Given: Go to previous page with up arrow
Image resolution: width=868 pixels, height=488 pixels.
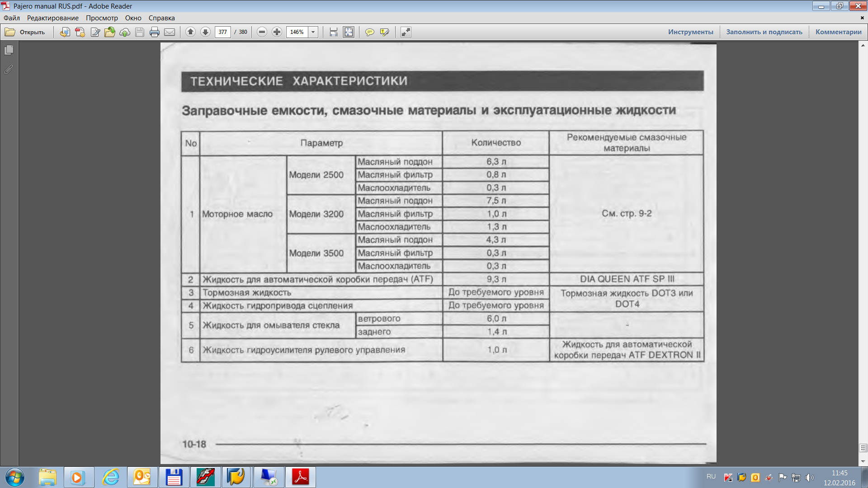Looking at the screenshot, I should [x=190, y=32].
